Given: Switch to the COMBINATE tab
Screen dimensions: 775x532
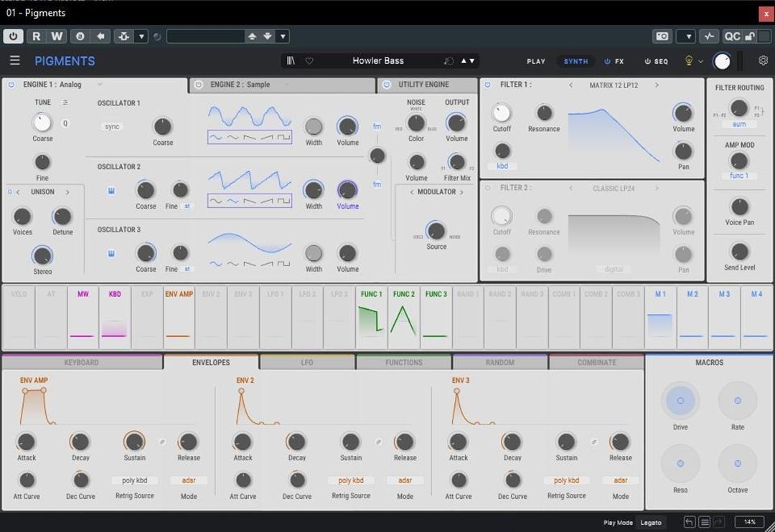Looking at the screenshot, I should pyautogui.click(x=596, y=362).
